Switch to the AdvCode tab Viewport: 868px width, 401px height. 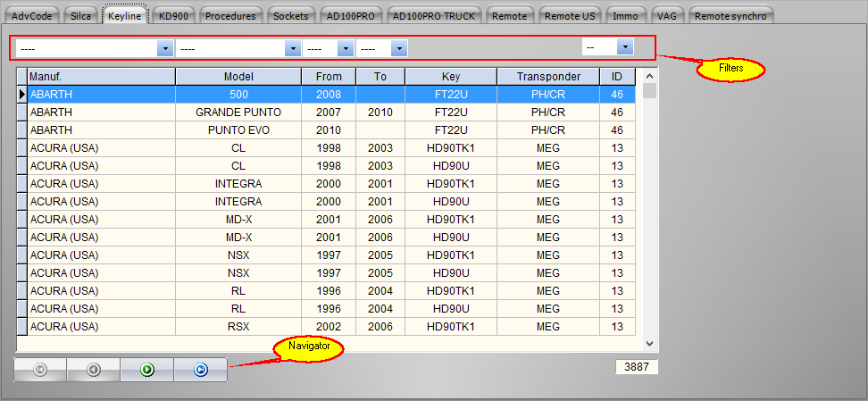point(31,15)
